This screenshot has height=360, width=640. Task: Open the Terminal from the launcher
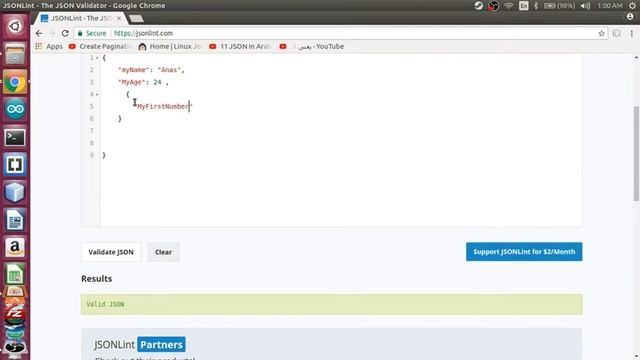(15, 137)
